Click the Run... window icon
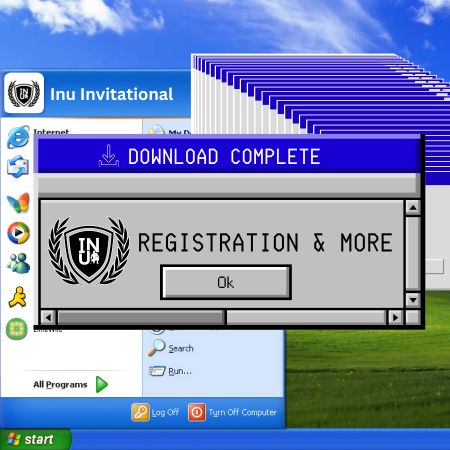 pyautogui.click(x=157, y=371)
